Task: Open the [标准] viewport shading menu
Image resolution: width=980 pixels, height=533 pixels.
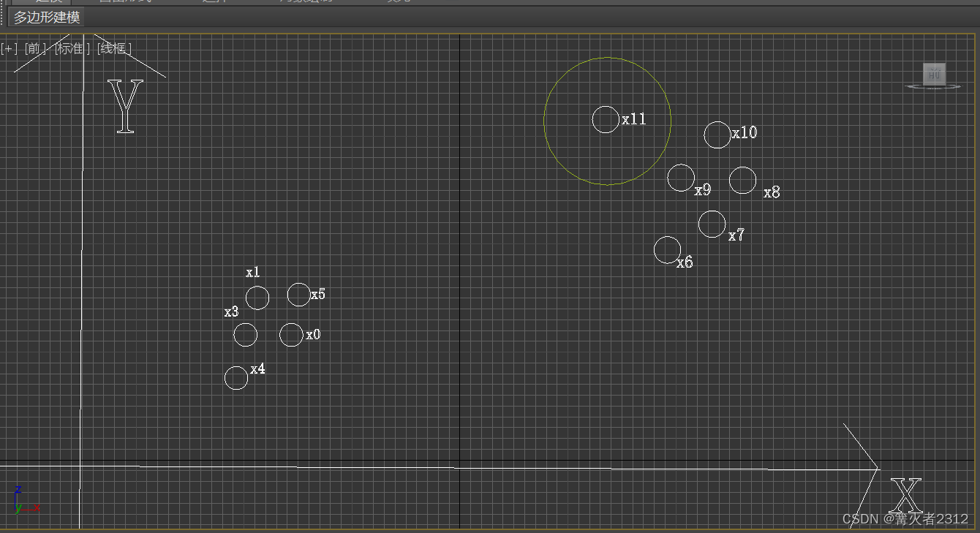Action: (72, 48)
